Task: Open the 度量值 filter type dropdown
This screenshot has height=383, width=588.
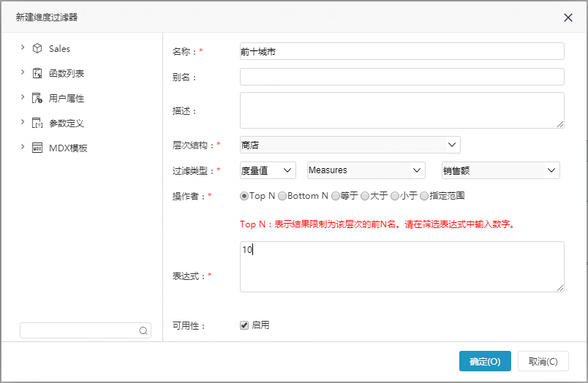Action: point(268,170)
